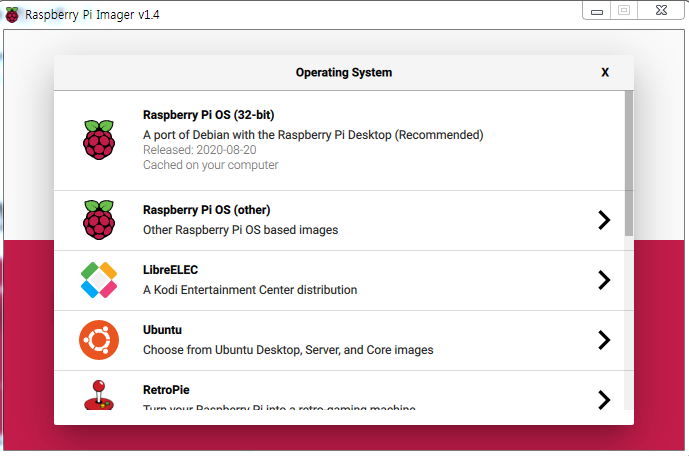Screen dimensions: 689x456
Task: Click the orange Ubuntu logo icon
Action: point(99,340)
